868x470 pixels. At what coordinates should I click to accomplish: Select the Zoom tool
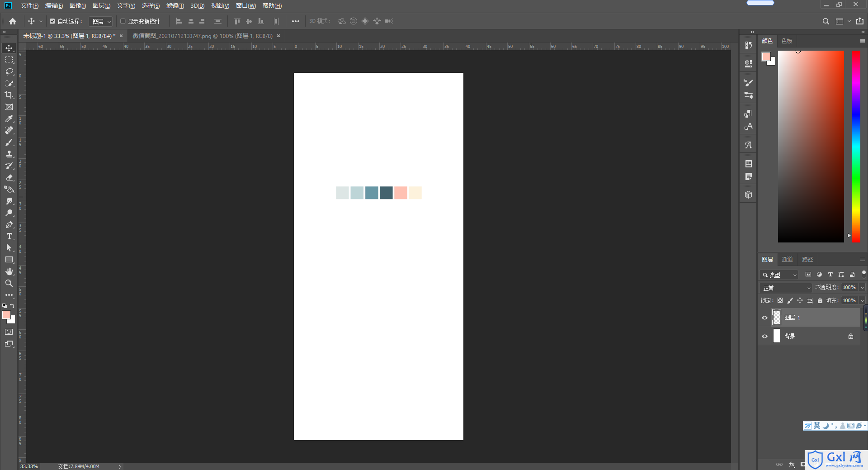[9, 283]
